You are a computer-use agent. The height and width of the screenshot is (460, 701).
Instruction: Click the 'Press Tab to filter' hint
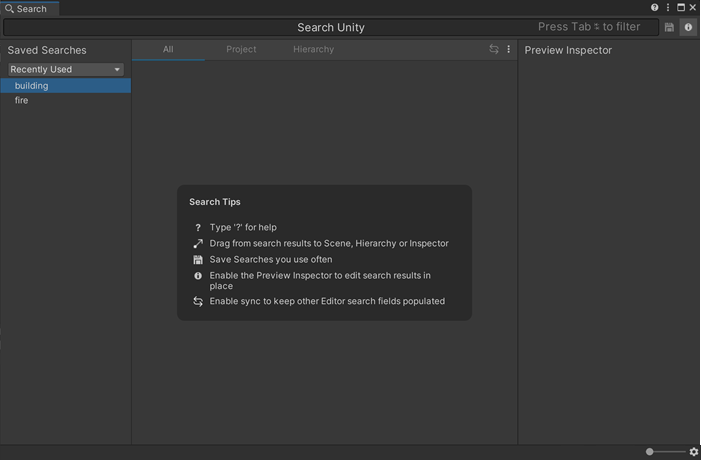click(589, 27)
